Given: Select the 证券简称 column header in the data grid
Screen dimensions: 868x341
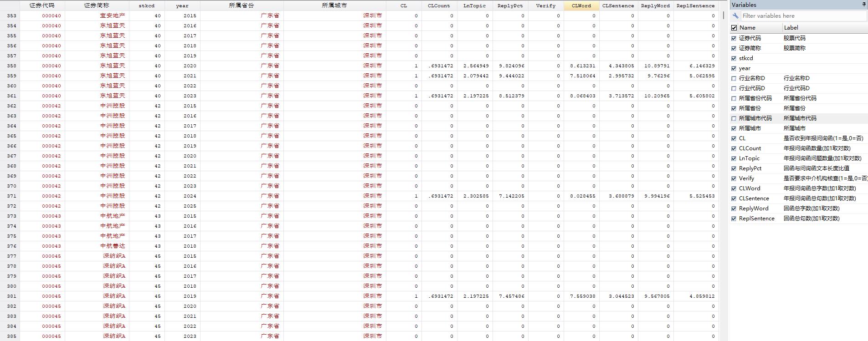Looking at the screenshot, I should click(97, 5).
